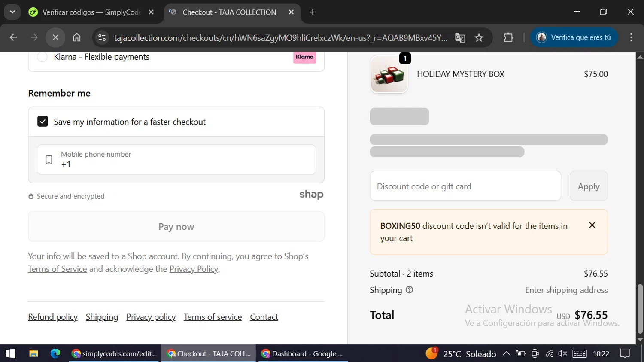
Task: Open Shop's Terms of Service link
Action: (x=58, y=269)
